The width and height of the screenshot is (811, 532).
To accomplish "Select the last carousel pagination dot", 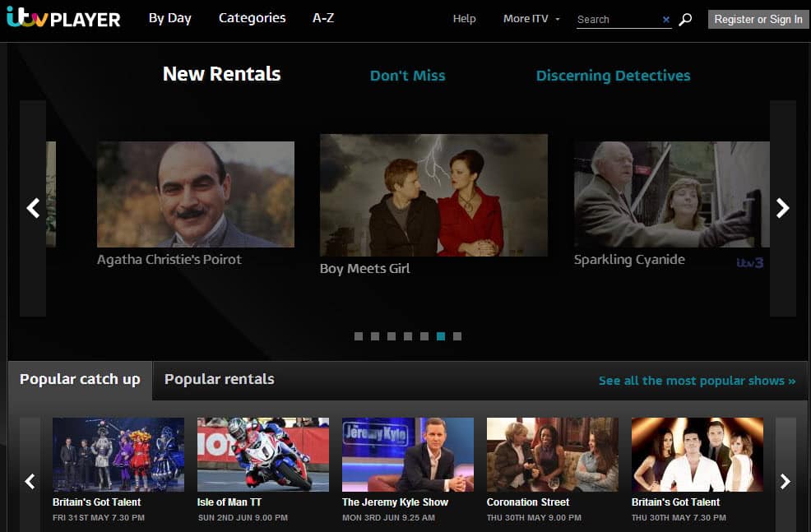I will [x=457, y=336].
